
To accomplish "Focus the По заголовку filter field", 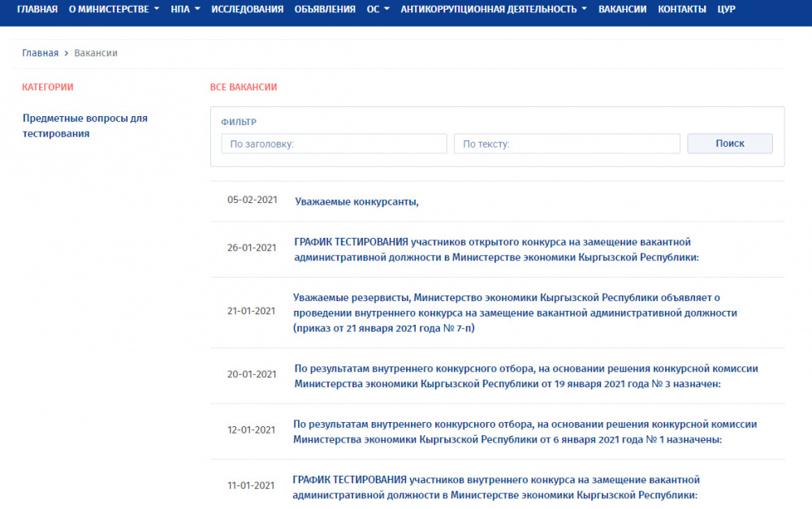I will pyautogui.click(x=334, y=144).
